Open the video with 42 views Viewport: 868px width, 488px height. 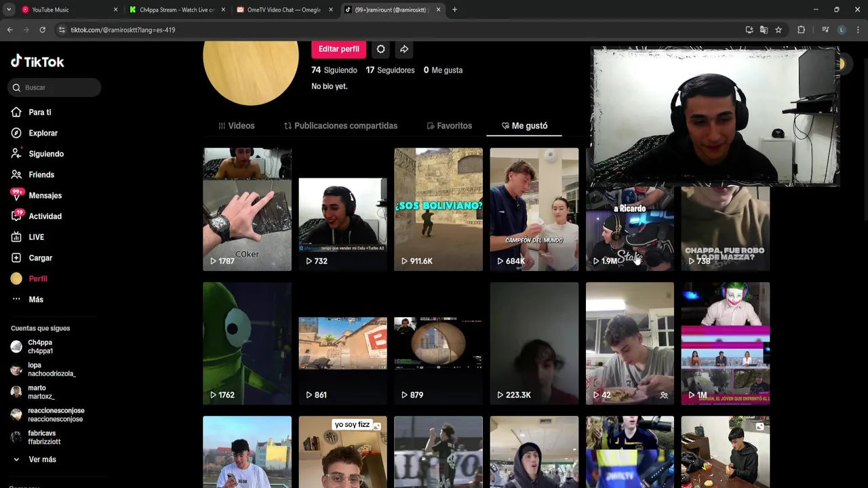tap(629, 343)
